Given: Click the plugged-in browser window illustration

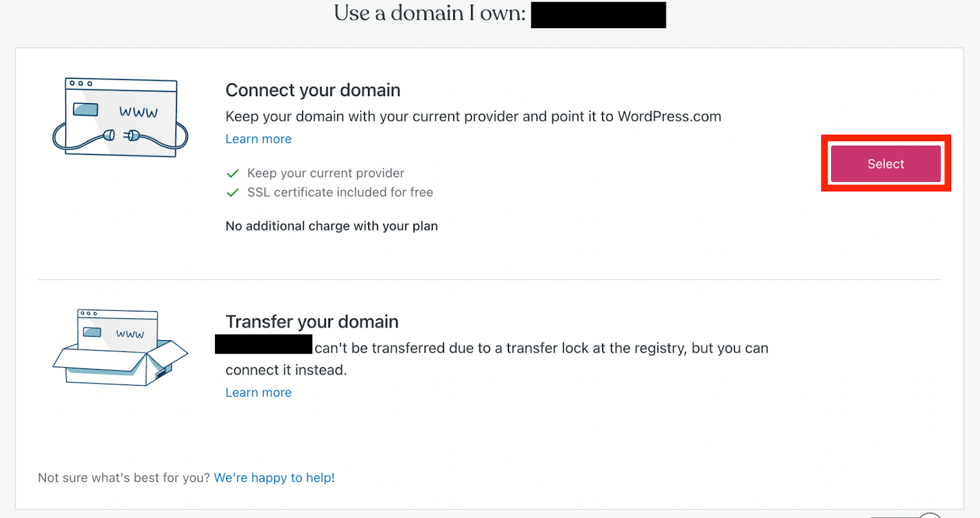Looking at the screenshot, I should coord(120,117).
